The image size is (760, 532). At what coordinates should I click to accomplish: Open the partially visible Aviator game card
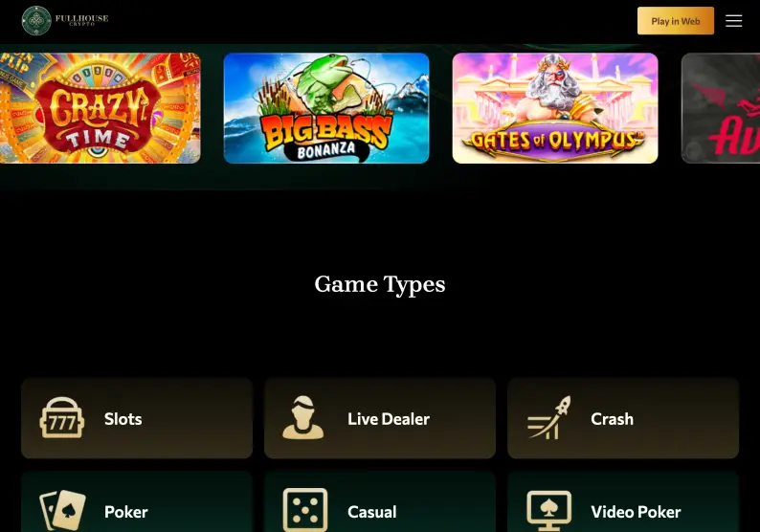coord(721,108)
